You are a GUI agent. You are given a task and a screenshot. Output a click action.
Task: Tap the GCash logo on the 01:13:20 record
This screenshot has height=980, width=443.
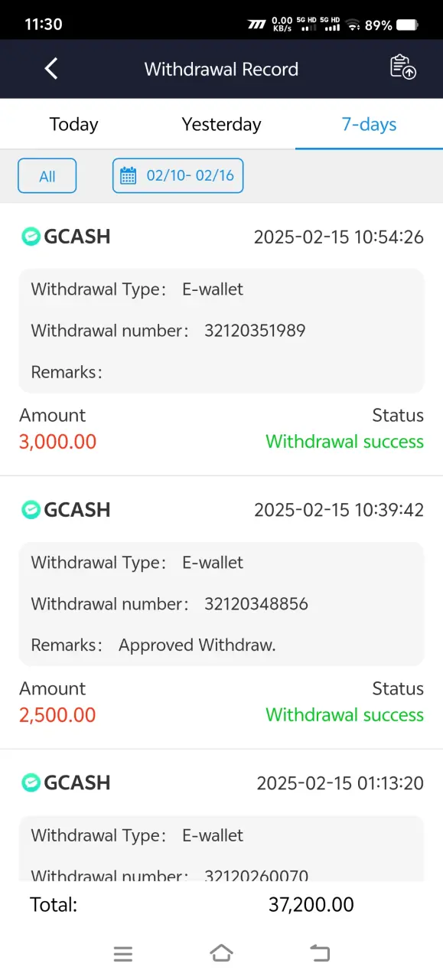(30, 782)
